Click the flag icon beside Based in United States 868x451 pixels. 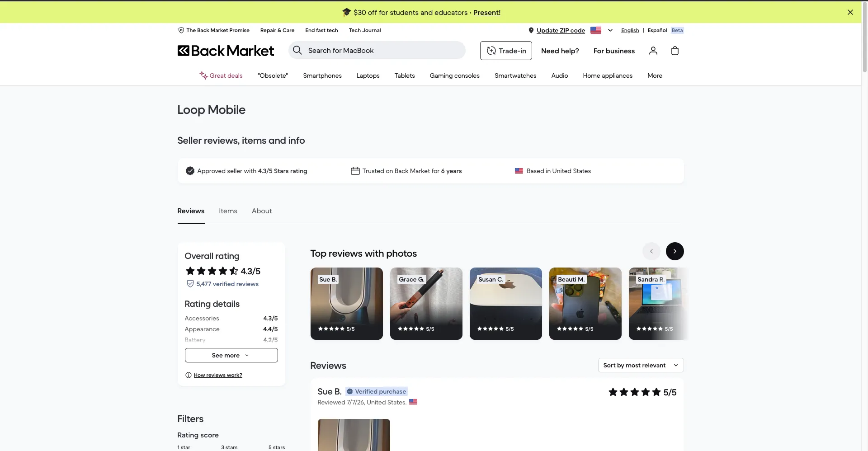tap(519, 171)
